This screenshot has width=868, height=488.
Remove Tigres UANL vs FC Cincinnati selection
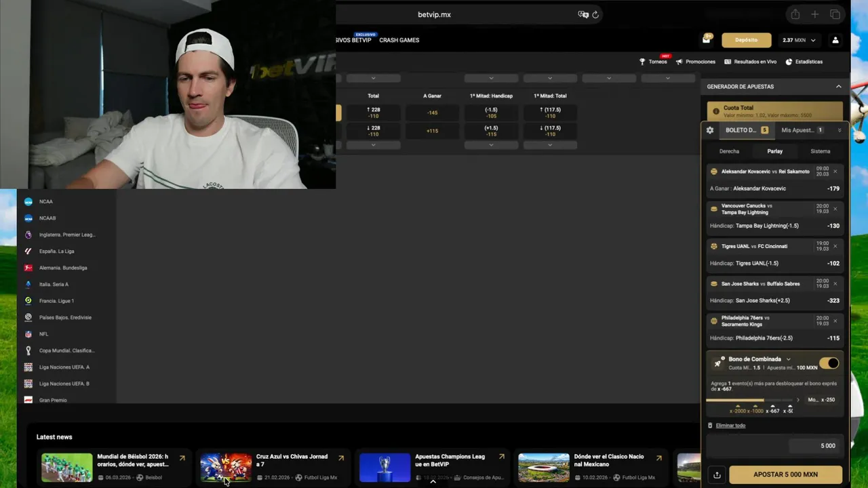pos(835,246)
